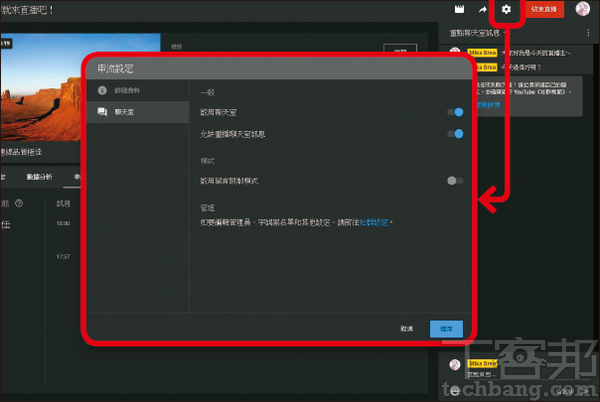The image size is (600, 402).
Task: Click the red 結束直播 end stream button
Action: click(543, 9)
